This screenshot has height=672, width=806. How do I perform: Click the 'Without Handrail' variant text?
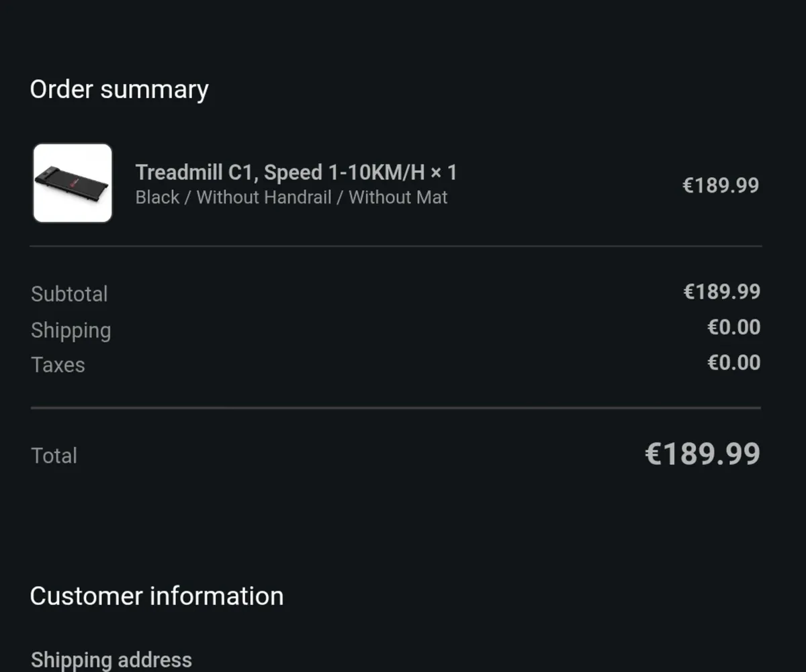click(x=264, y=197)
